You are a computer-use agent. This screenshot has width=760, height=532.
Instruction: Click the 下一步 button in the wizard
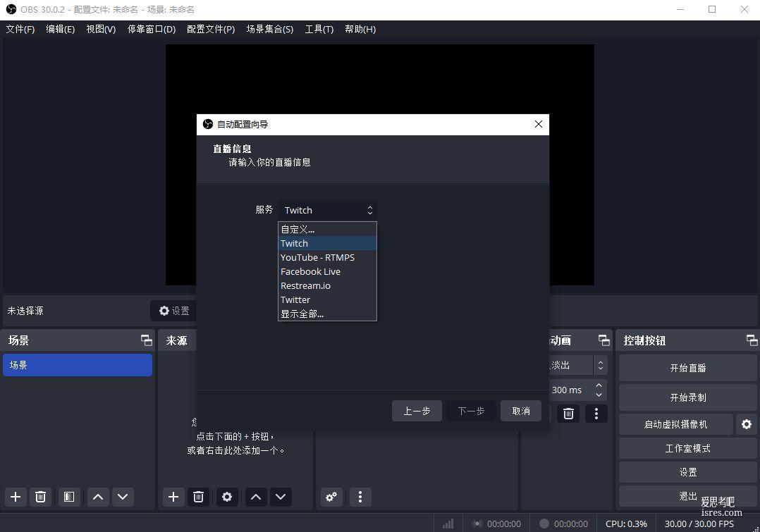[471, 411]
